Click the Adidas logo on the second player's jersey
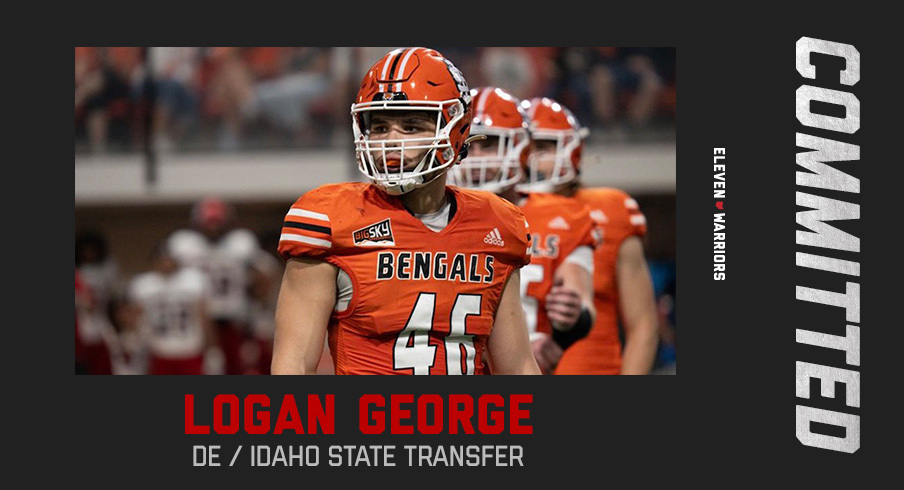Viewport: 904px width, 490px height. point(558,223)
